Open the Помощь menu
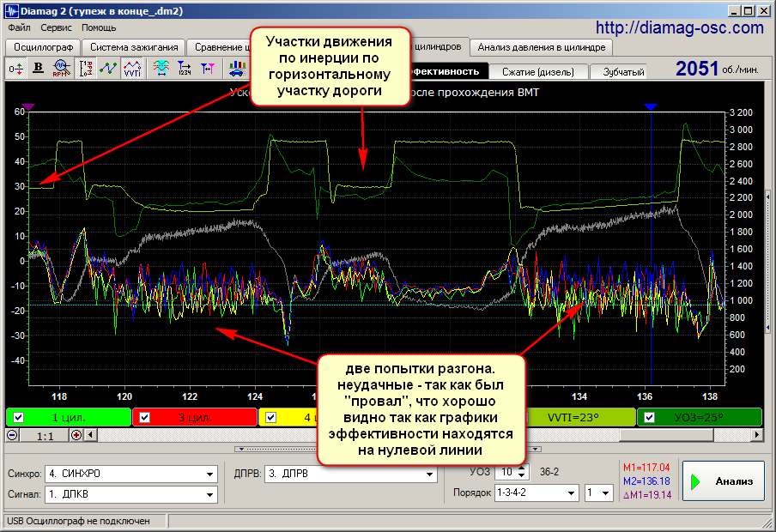The image size is (776, 532). click(99, 27)
